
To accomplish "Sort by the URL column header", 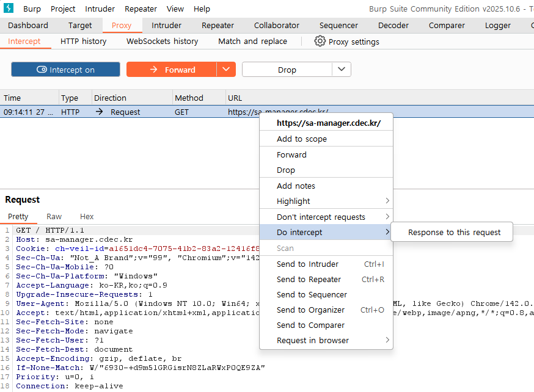I will click(x=379, y=98).
